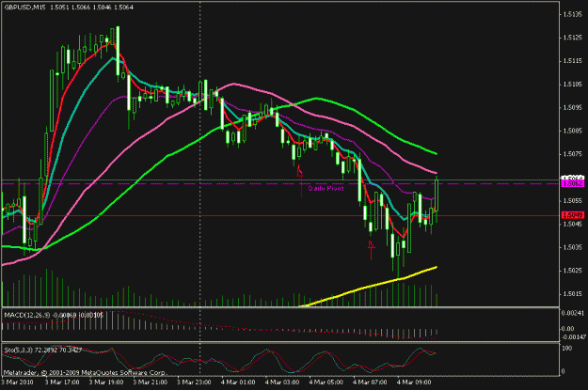This screenshot has width=588, height=390.
Task: Click 1.5135 on the price axis
Action: [573, 14]
